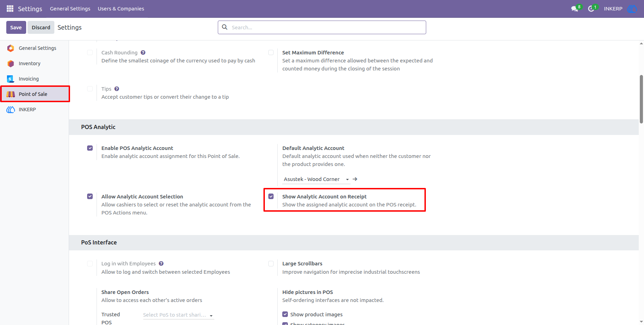
Task: Enable the Set Maximum Difference checkbox
Action: pos(271,53)
